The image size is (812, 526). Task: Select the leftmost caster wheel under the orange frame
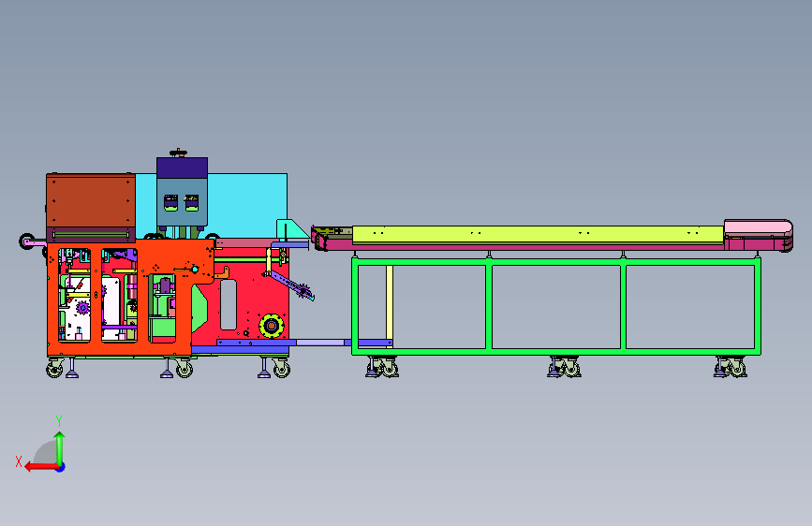(55, 369)
